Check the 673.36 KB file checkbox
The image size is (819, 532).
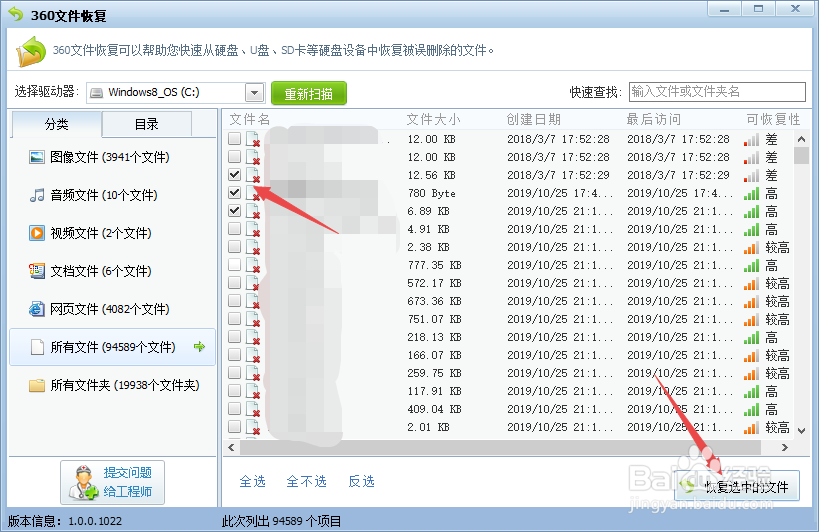pos(235,301)
